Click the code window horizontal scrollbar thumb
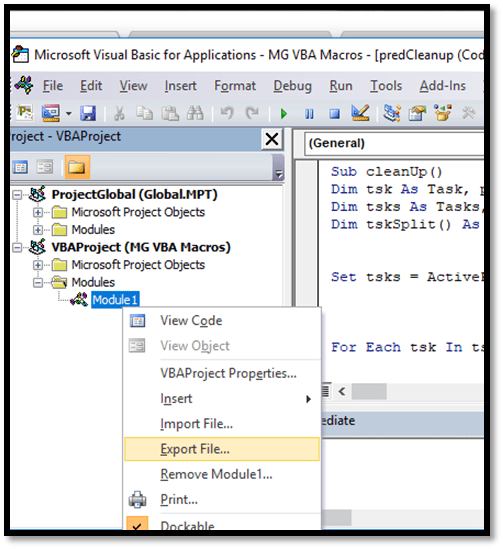 tap(369, 391)
